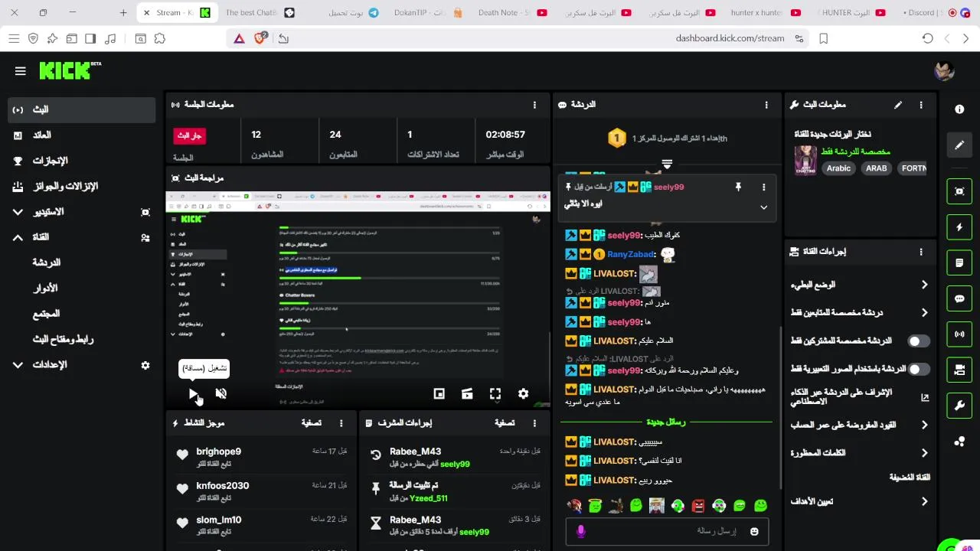Toggle the wrench stream info icon in right rail
This screenshot has width=980, height=551.
[x=959, y=406]
